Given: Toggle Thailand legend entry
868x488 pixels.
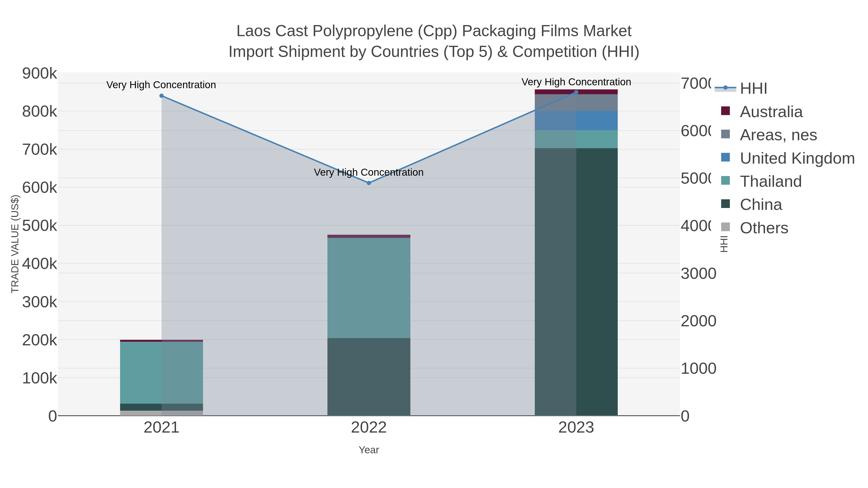Looking at the screenshot, I should tap(761, 181).
